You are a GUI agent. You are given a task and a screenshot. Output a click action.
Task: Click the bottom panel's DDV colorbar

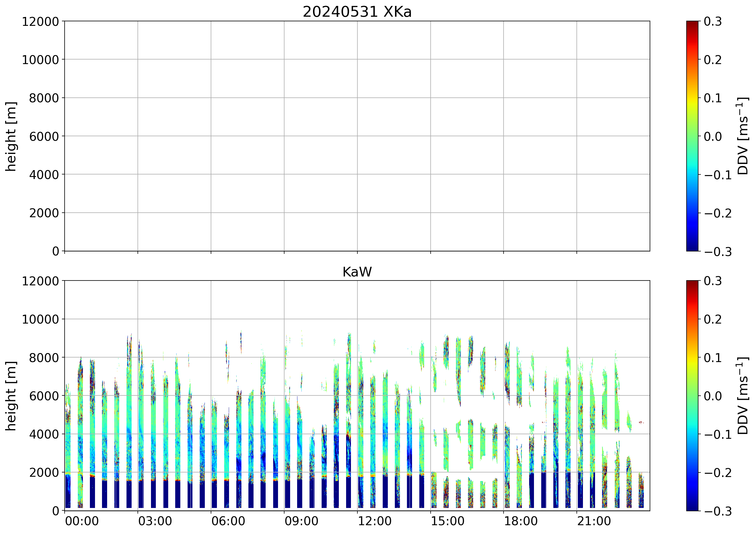(692, 396)
